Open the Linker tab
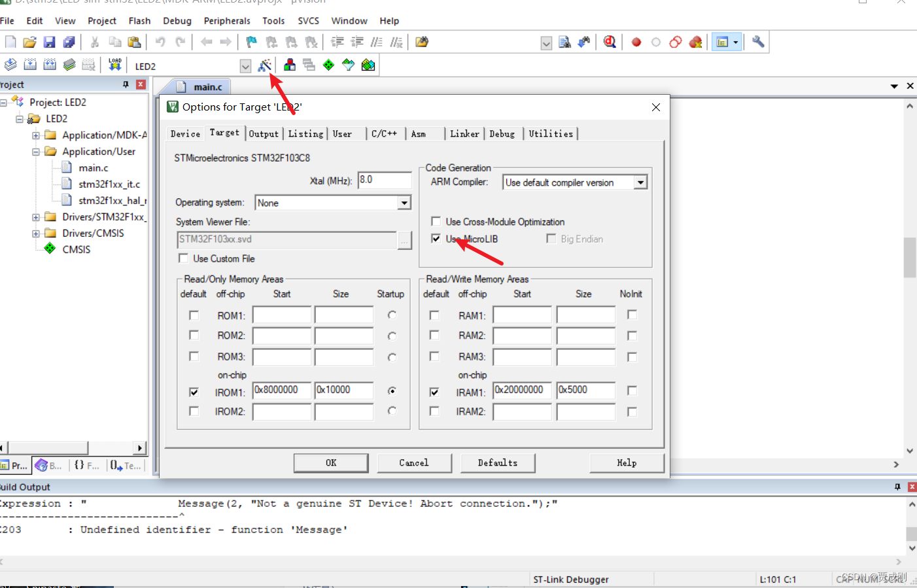 click(x=464, y=133)
